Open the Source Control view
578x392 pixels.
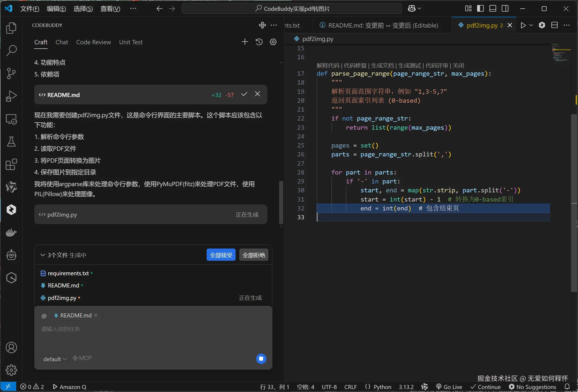(x=11, y=73)
